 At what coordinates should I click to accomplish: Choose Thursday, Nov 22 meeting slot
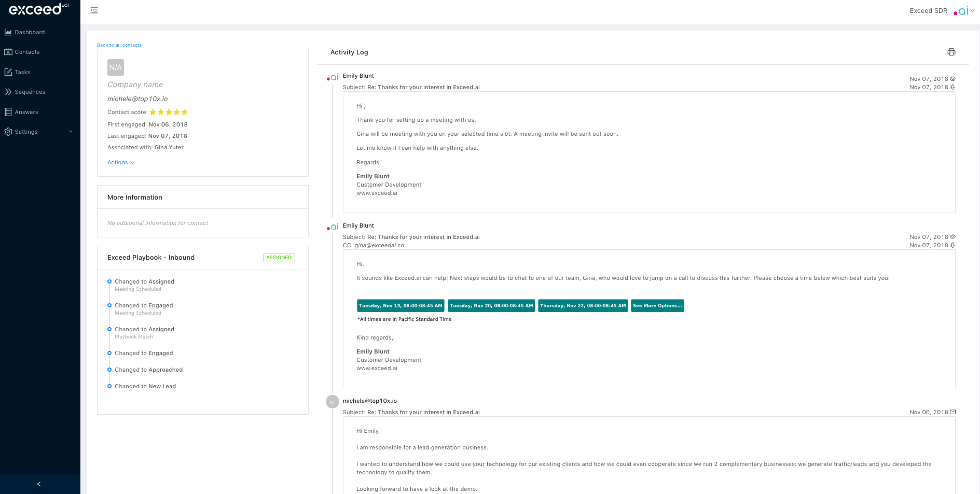[583, 306]
